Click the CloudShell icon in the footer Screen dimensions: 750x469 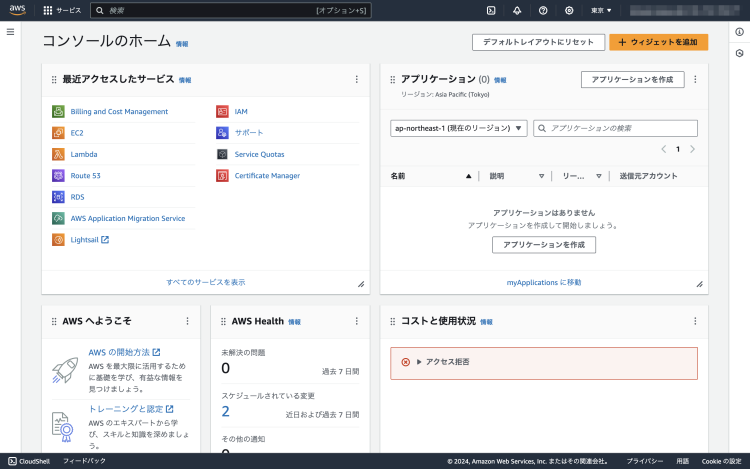12,461
